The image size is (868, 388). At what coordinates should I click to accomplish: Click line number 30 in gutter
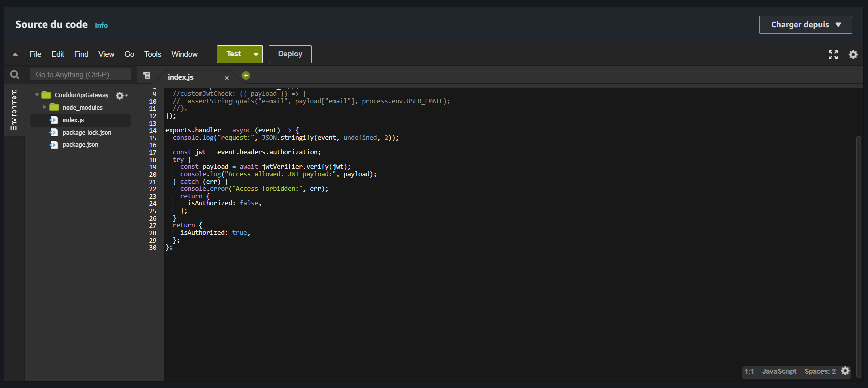tap(153, 248)
